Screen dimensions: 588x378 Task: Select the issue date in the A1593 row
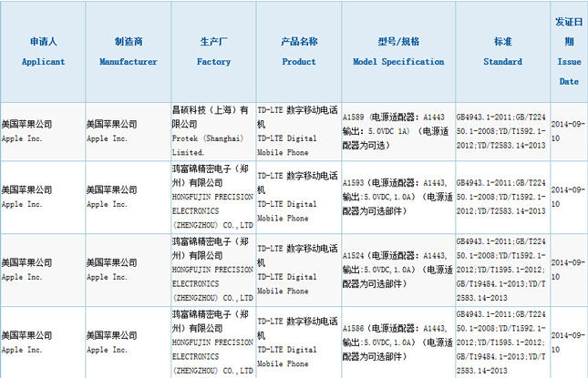click(569, 196)
